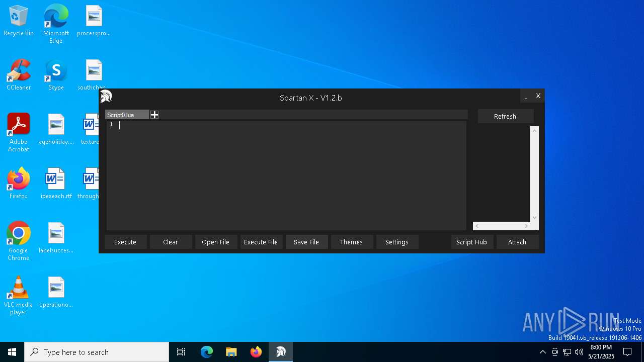Open File Explorer from taskbar

click(x=231, y=352)
